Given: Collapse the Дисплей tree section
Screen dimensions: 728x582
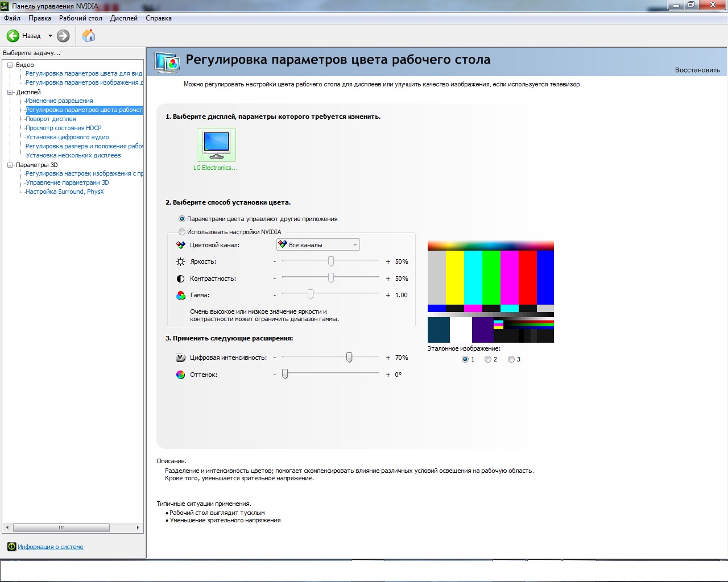Looking at the screenshot, I should 10,92.
